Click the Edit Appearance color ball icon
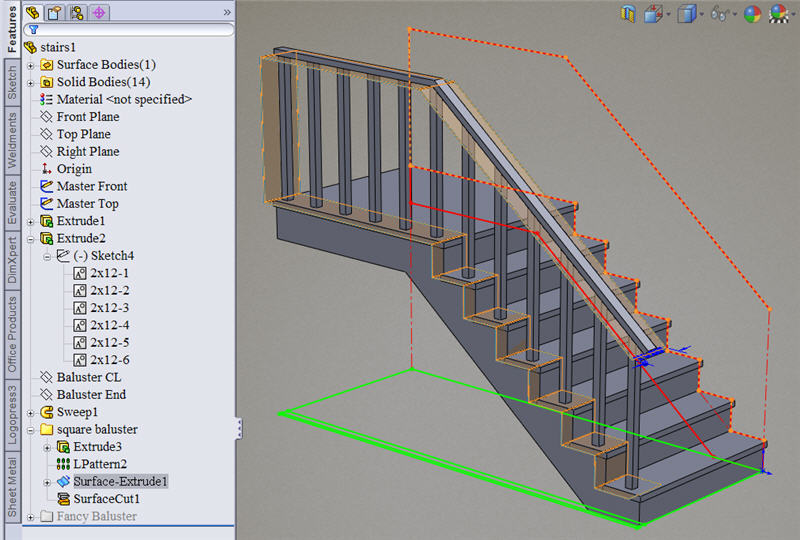This screenshot has width=800, height=540. pyautogui.click(x=752, y=14)
